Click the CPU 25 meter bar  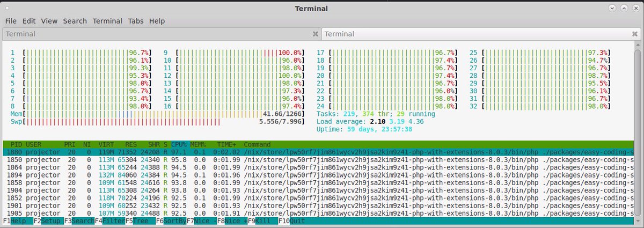(541, 53)
